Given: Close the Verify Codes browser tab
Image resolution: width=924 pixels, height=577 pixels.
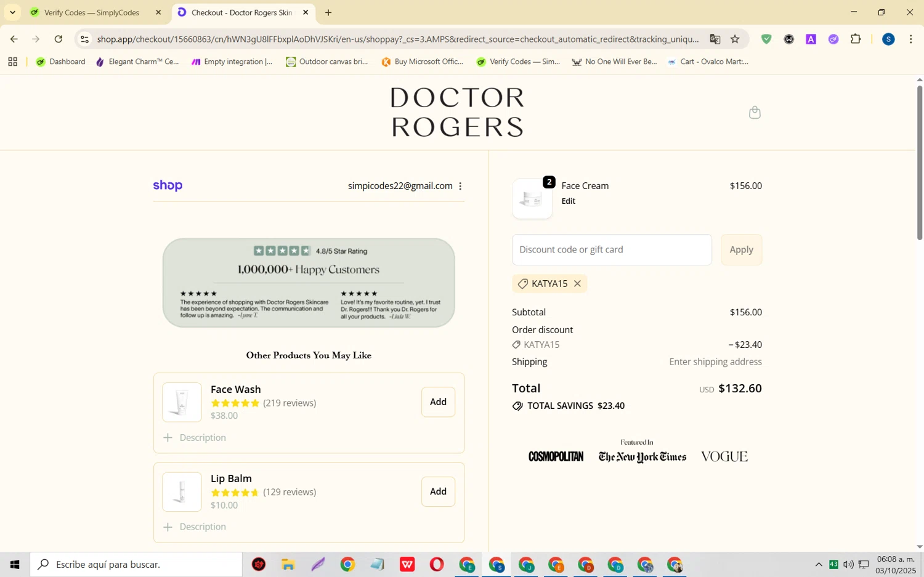Looking at the screenshot, I should (x=158, y=12).
